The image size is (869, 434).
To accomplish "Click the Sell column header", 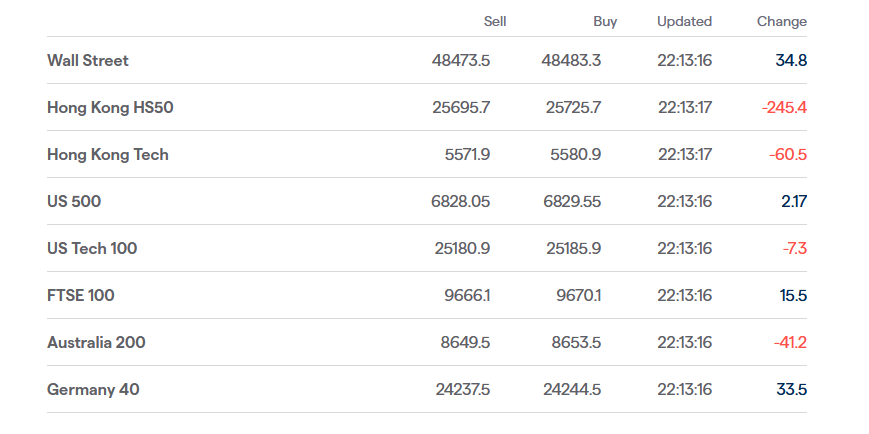I will 494,22.
